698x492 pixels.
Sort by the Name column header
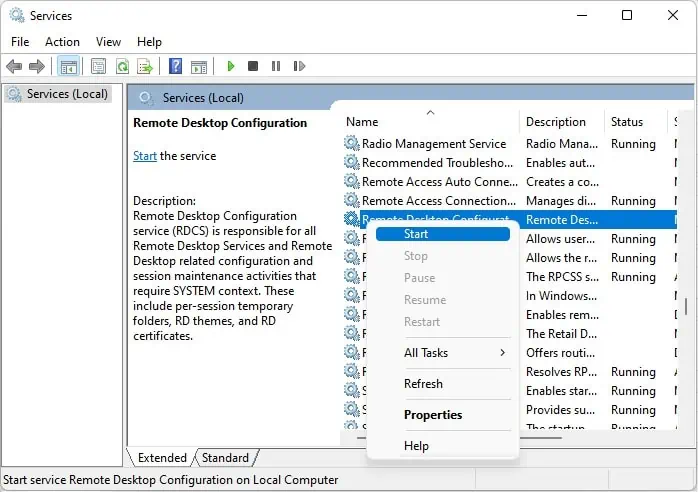pos(430,122)
